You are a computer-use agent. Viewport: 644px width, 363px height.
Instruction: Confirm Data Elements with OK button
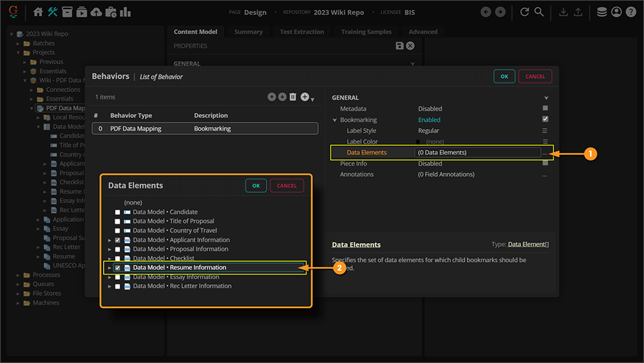(x=256, y=186)
